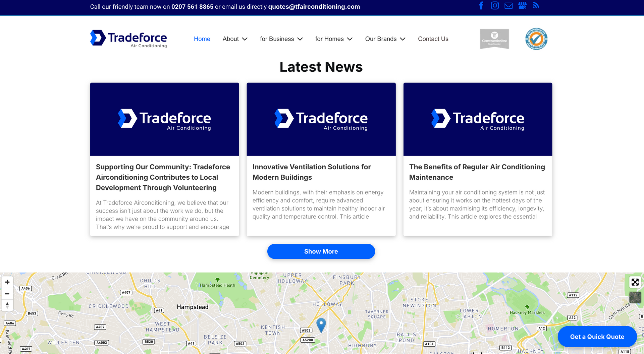Click the B453 road shield on the map
The width and height of the screenshot is (644, 354).
[x=32, y=313]
